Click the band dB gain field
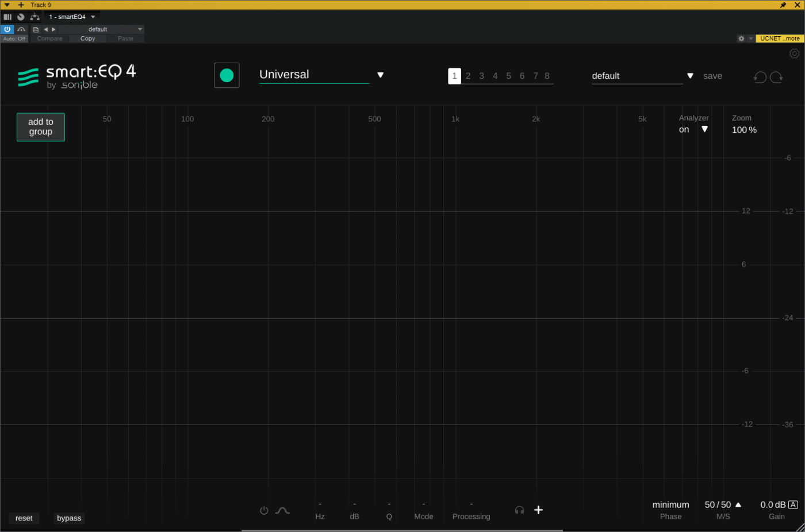This screenshot has height=532, width=805. pos(354,511)
